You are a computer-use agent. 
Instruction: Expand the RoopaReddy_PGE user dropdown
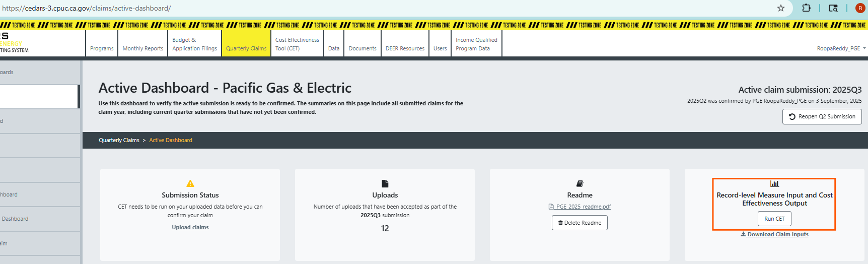[x=841, y=48]
